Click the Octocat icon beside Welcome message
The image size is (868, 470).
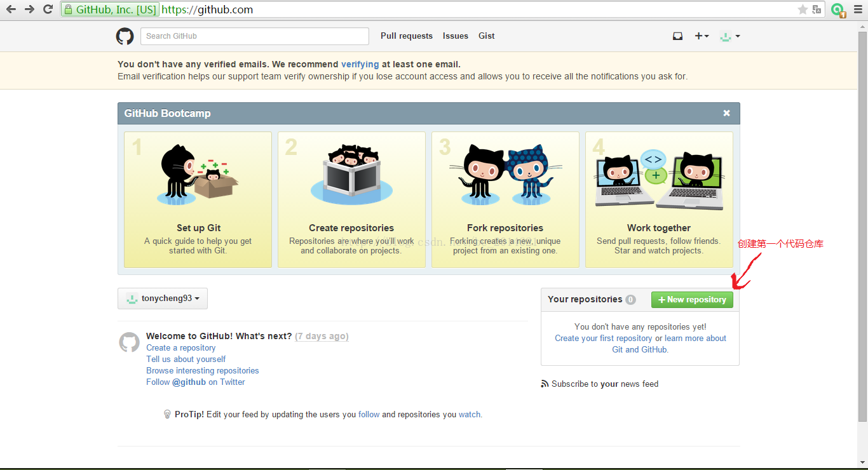coord(129,342)
